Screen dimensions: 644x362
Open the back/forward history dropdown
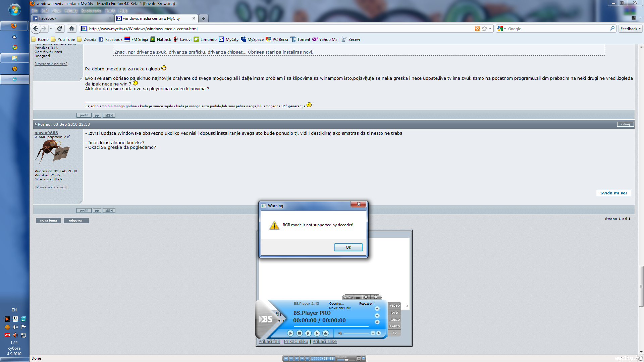tap(51, 29)
